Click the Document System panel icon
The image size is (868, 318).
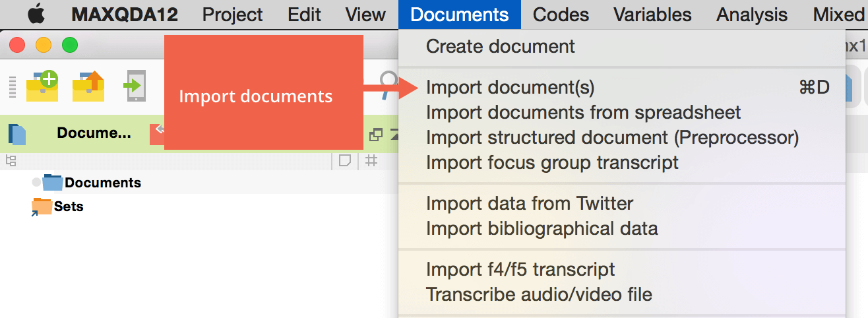(17, 133)
